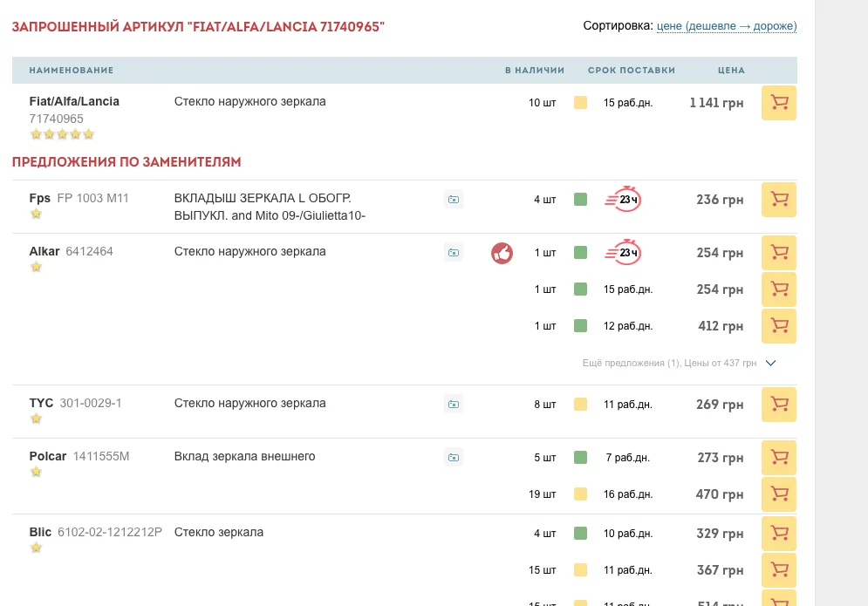Expand more Alkar offers chevron
Screen dimensions: 868x606
pos(770,363)
